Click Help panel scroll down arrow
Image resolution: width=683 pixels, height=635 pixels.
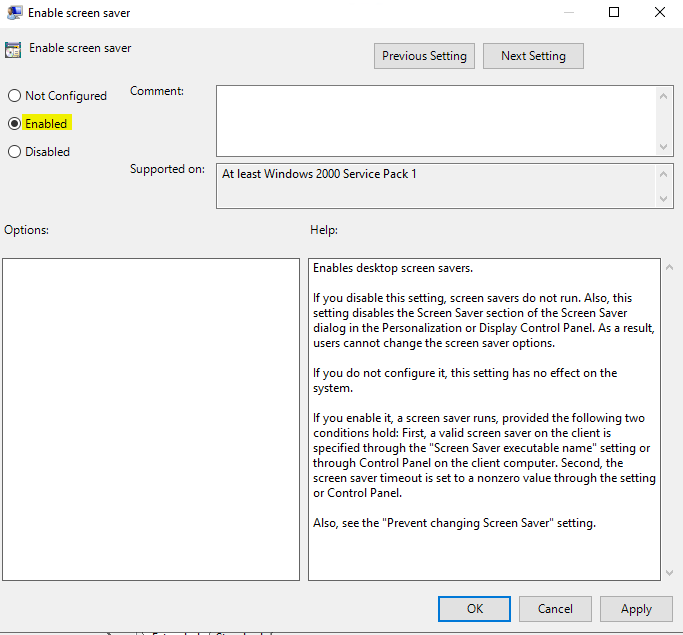pos(669,572)
